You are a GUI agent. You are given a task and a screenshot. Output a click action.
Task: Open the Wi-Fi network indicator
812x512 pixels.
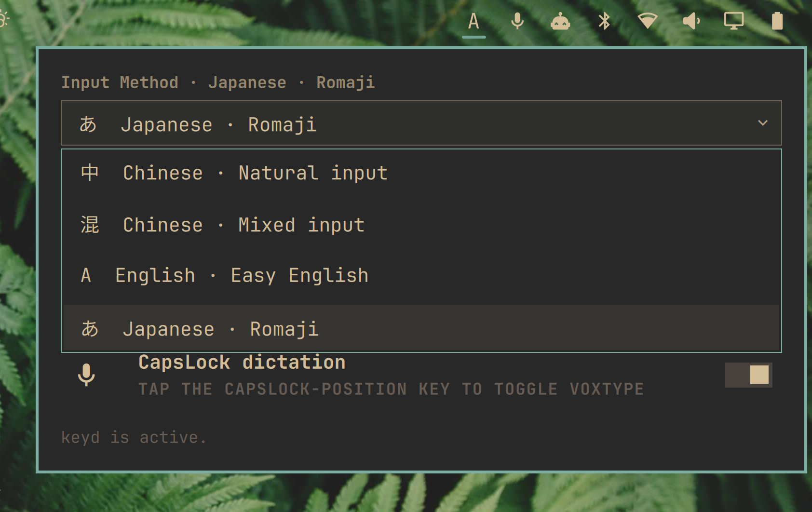click(648, 21)
